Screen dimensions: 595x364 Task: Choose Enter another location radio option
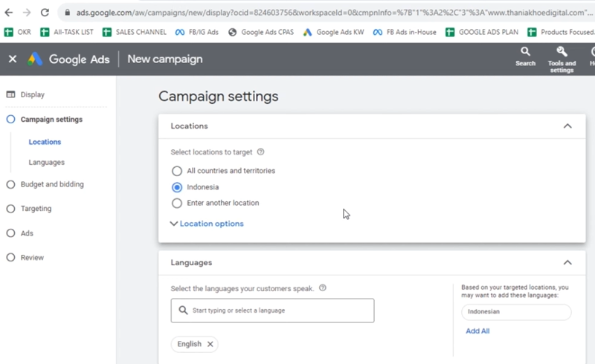[177, 203]
